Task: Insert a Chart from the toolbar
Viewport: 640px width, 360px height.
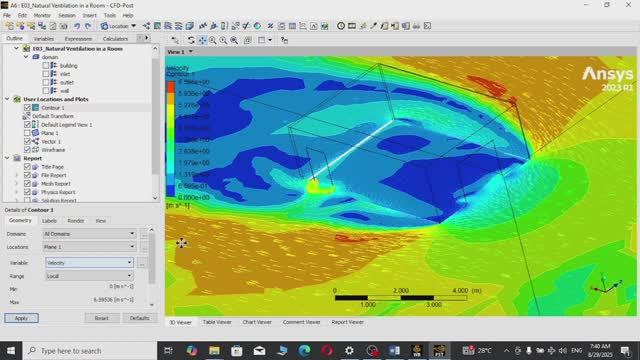Action: [303, 26]
